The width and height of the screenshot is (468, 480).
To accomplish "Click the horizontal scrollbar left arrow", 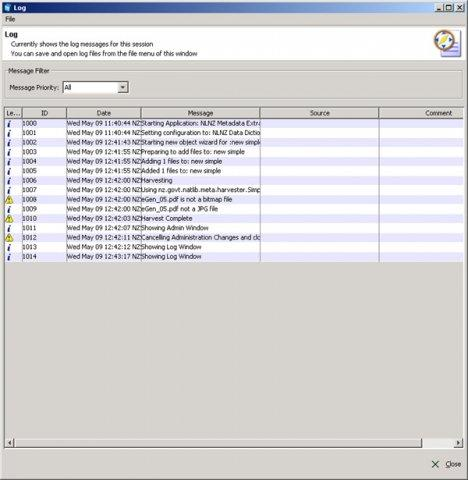I will point(10,443).
